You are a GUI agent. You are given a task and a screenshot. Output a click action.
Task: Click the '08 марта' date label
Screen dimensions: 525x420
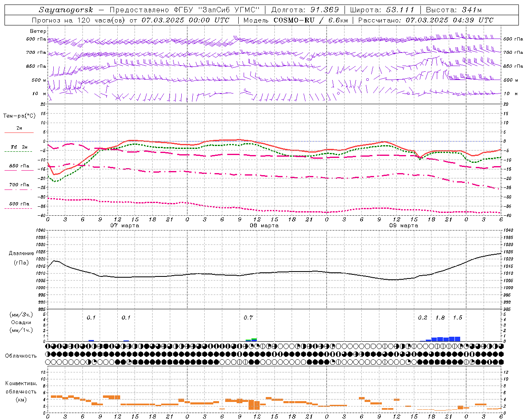pos(264,226)
